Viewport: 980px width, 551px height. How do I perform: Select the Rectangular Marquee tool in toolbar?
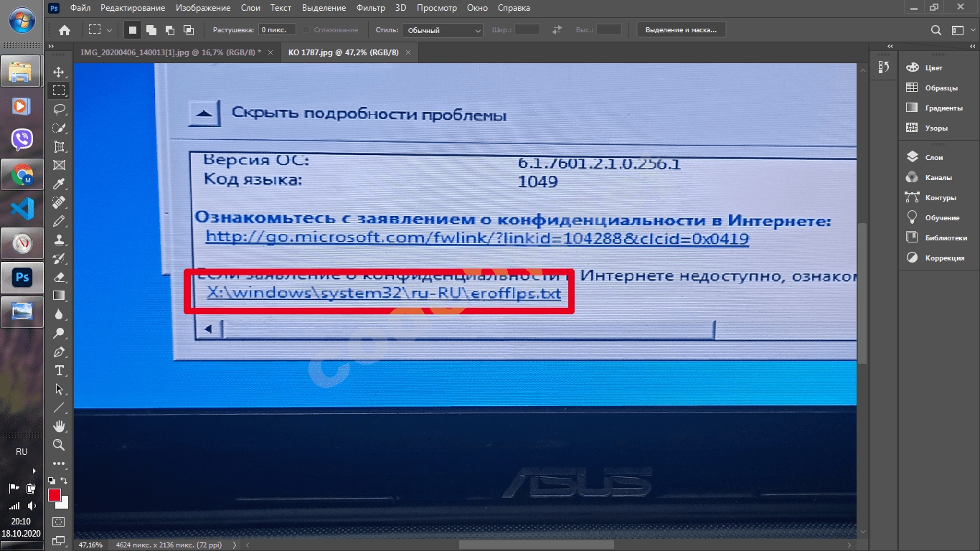[60, 90]
